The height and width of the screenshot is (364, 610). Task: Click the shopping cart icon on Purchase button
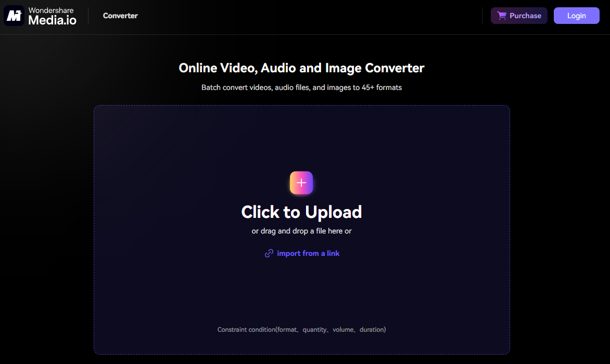click(x=502, y=16)
